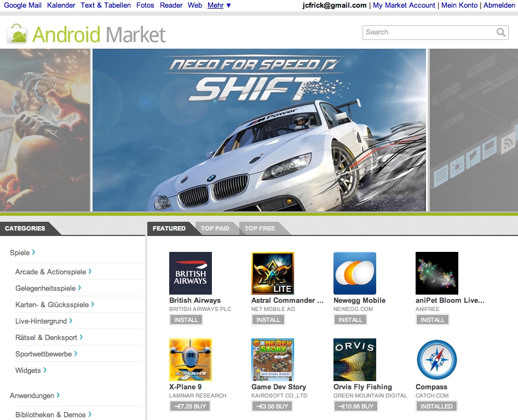The image size is (518, 420).
Task: Show the previous featured banner on the left
Action: tap(45, 130)
